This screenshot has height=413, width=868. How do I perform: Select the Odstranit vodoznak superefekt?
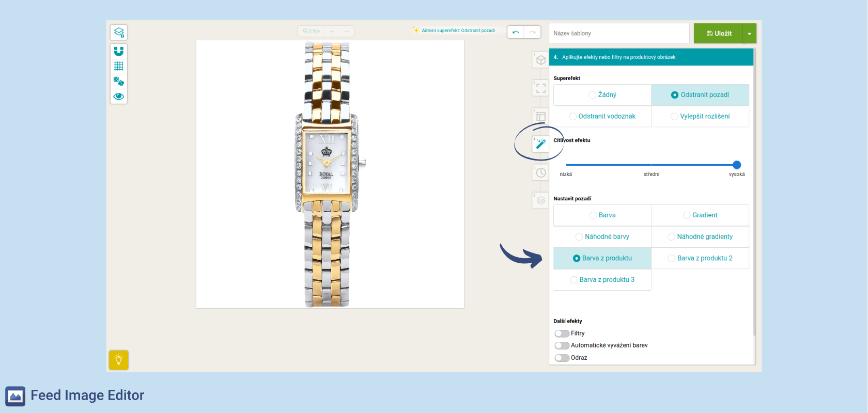tap(602, 117)
